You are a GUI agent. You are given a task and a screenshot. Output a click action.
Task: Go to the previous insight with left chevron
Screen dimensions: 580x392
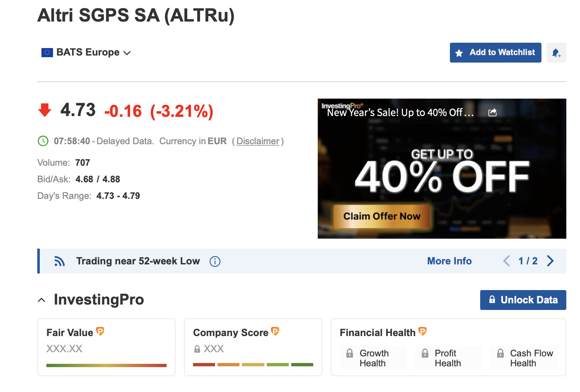pyautogui.click(x=506, y=261)
